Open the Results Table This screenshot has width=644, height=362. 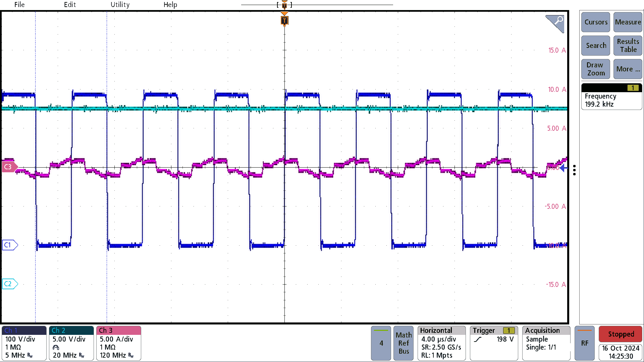tap(628, 46)
